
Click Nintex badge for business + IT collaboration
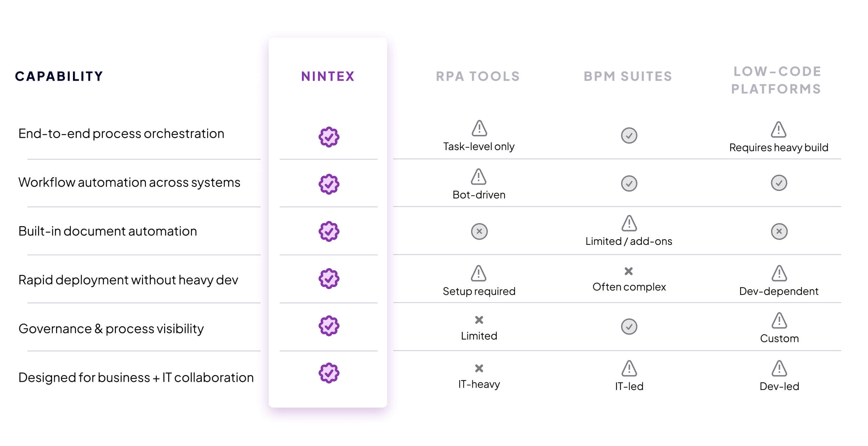[x=329, y=373]
